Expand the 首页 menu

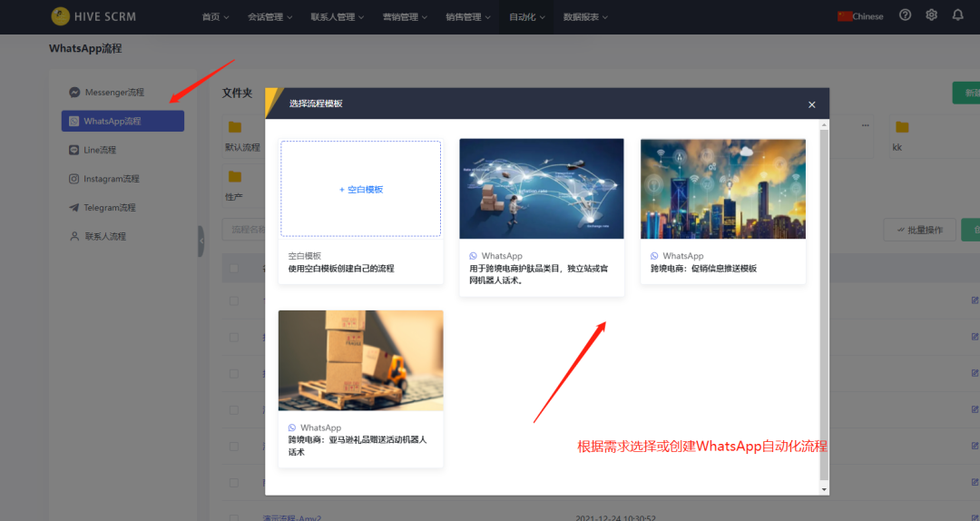[x=216, y=17]
